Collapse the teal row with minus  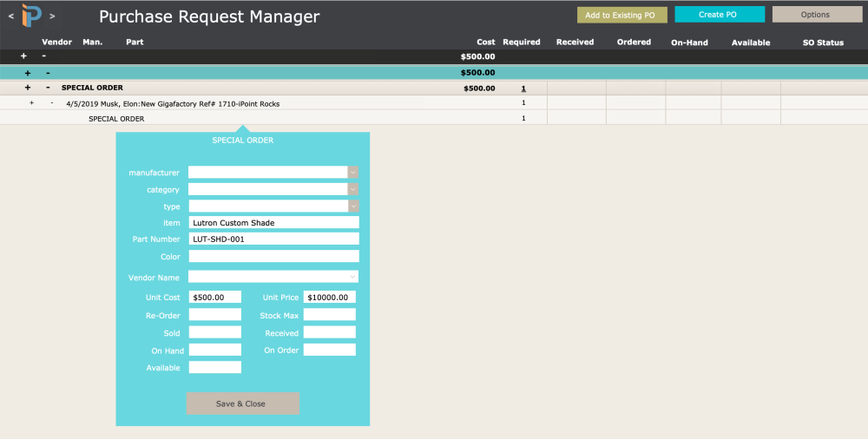click(48, 73)
